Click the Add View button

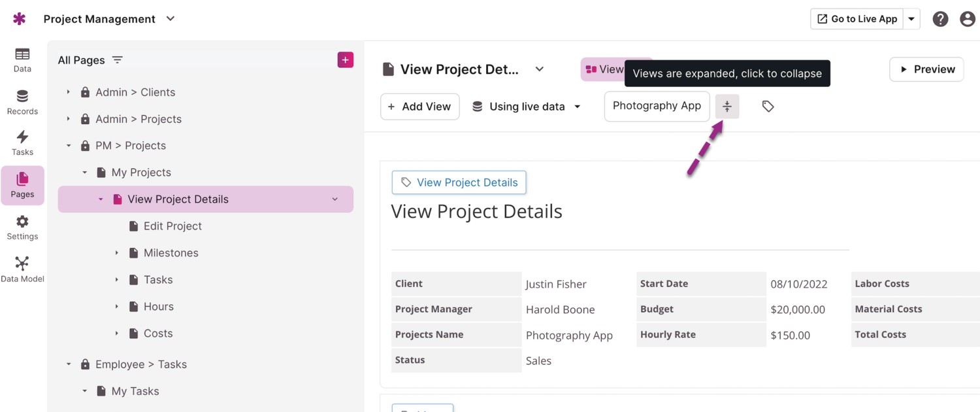[419, 107]
